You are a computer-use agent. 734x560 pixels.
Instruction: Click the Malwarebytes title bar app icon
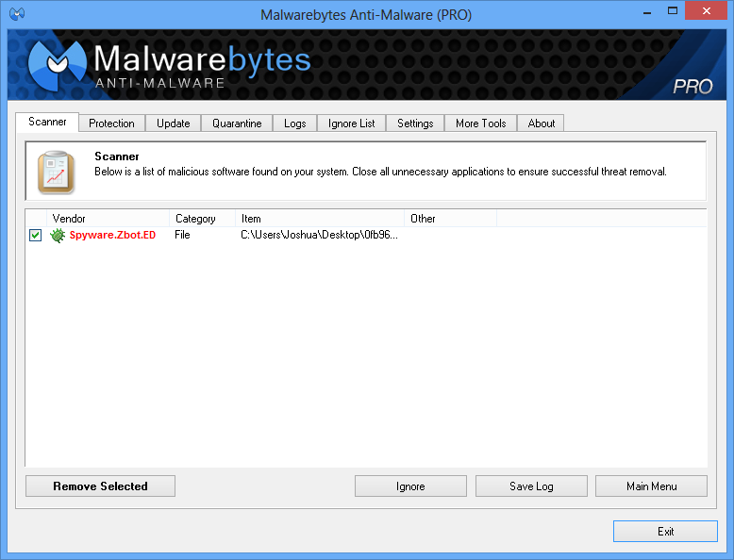click(16, 14)
